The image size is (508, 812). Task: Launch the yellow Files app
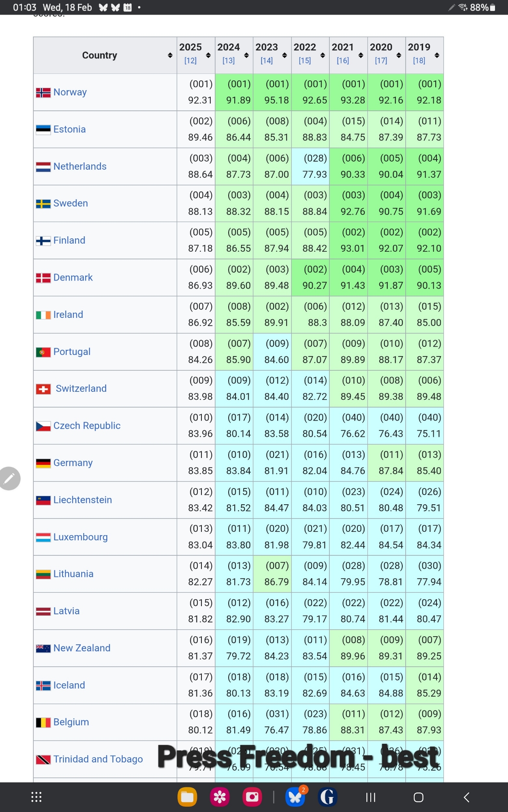click(x=187, y=797)
